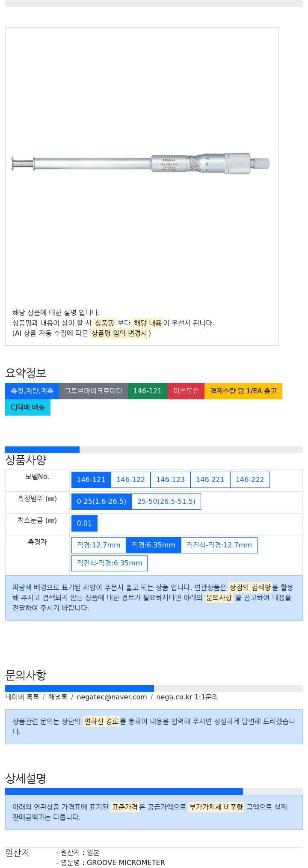The height and width of the screenshot is (868, 308).
Task: Click the green 146-121 summary tag
Action: click(x=148, y=391)
